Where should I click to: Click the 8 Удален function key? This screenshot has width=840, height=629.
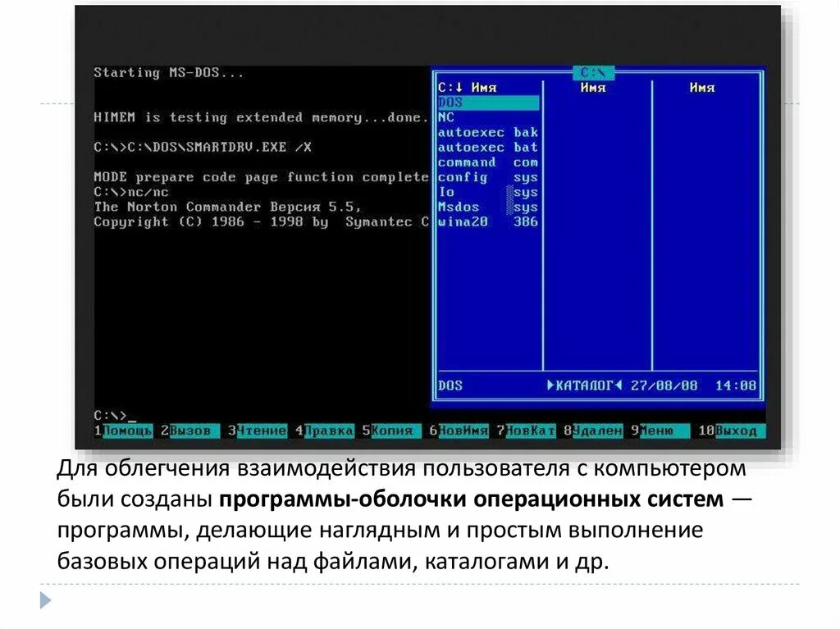[593, 431]
